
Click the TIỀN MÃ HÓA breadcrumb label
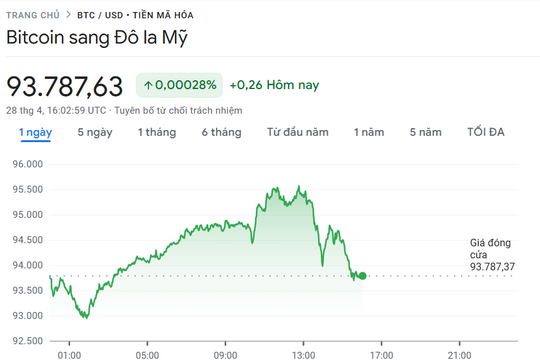coord(163,15)
